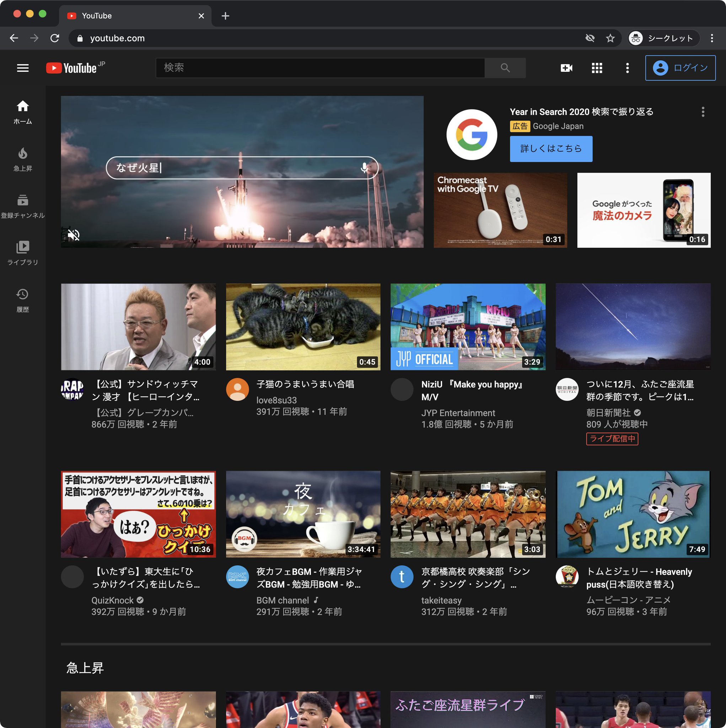Open Subscriptions (登録チャンネル) in sidebar
Screen dimensions: 726x728
(x=23, y=206)
